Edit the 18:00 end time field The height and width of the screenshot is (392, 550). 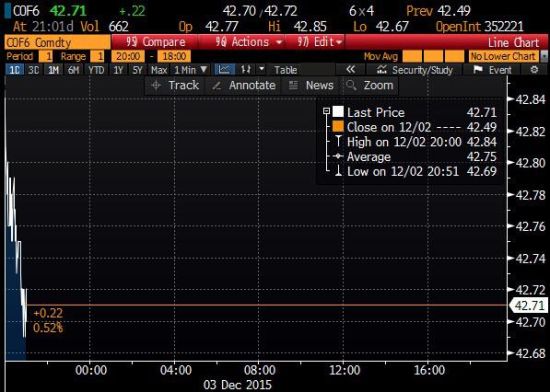[174, 56]
